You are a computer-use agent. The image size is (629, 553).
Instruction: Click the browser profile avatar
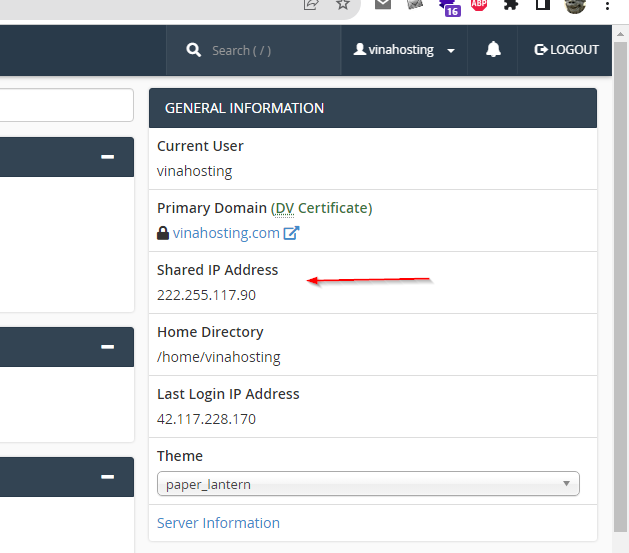point(575,5)
